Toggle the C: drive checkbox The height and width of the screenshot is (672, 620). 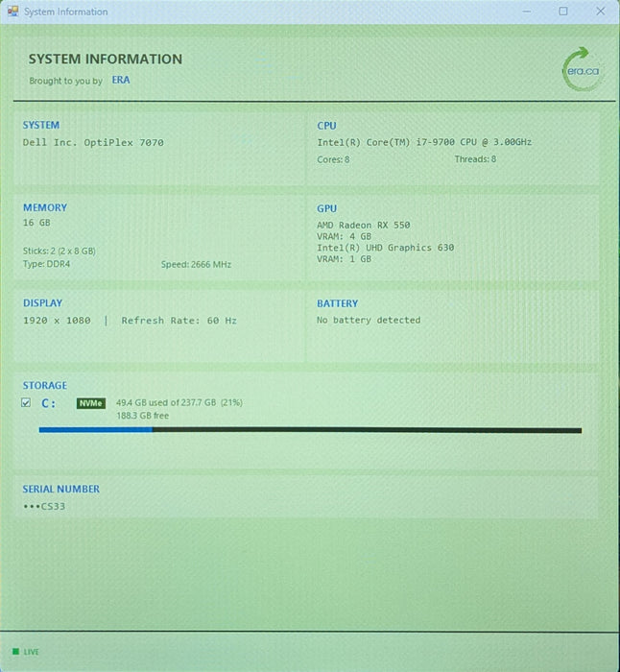click(x=26, y=402)
